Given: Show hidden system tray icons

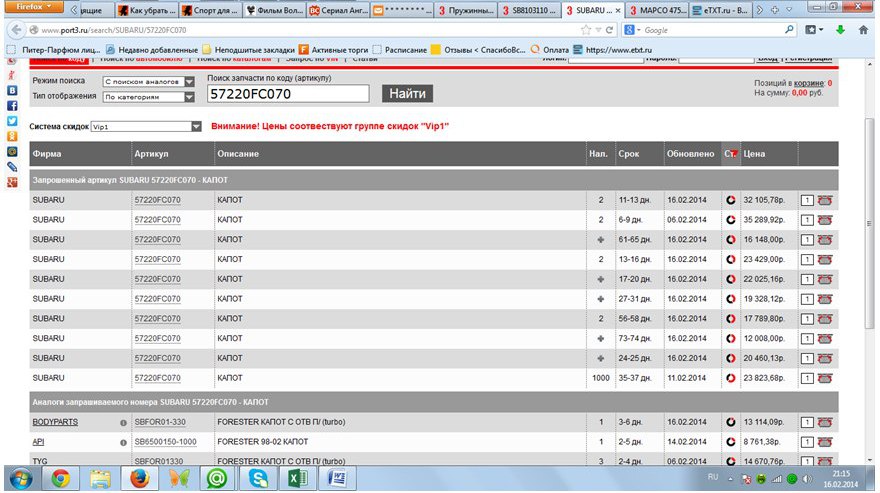Looking at the screenshot, I should 730,479.
